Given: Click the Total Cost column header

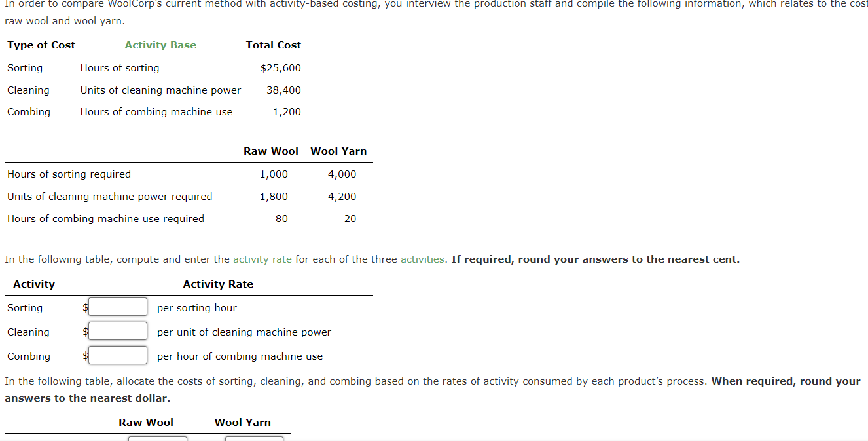Looking at the screenshot, I should click(274, 45).
